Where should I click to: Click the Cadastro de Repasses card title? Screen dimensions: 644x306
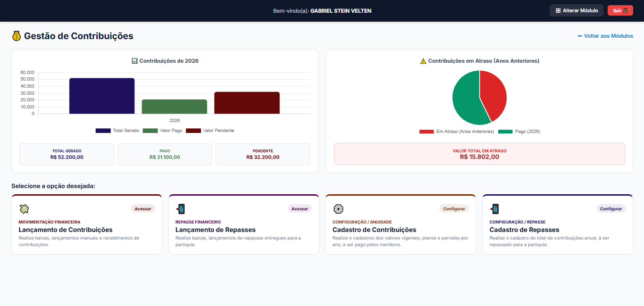(x=524, y=230)
